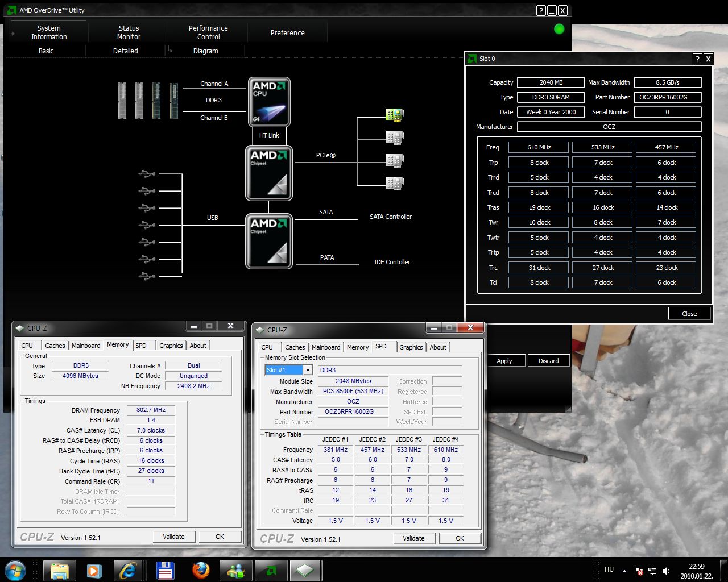Viewport: 728px width, 582px height.
Task: Open help in AMD OverDrive title bar
Action: [541, 10]
